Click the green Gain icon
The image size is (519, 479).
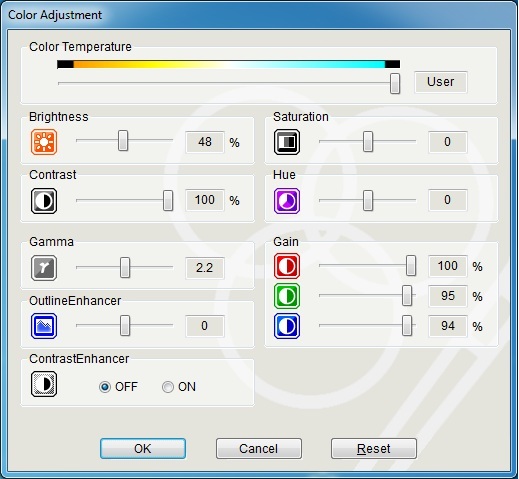tap(287, 296)
